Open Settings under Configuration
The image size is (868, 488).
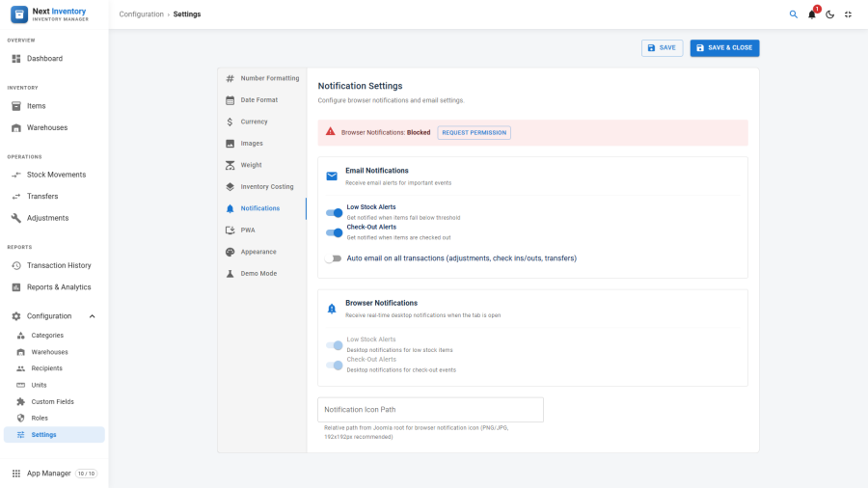tap(54, 435)
